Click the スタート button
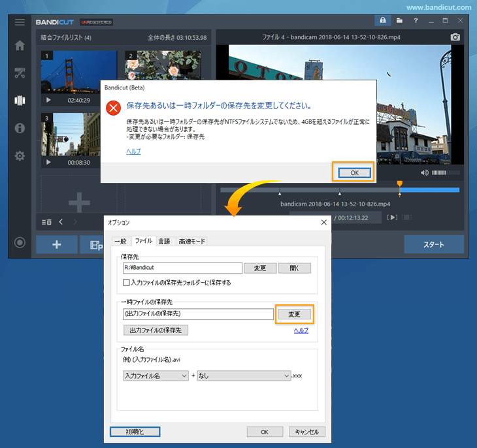The height and width of the screenshot is (448, 477). pos(434,244)
